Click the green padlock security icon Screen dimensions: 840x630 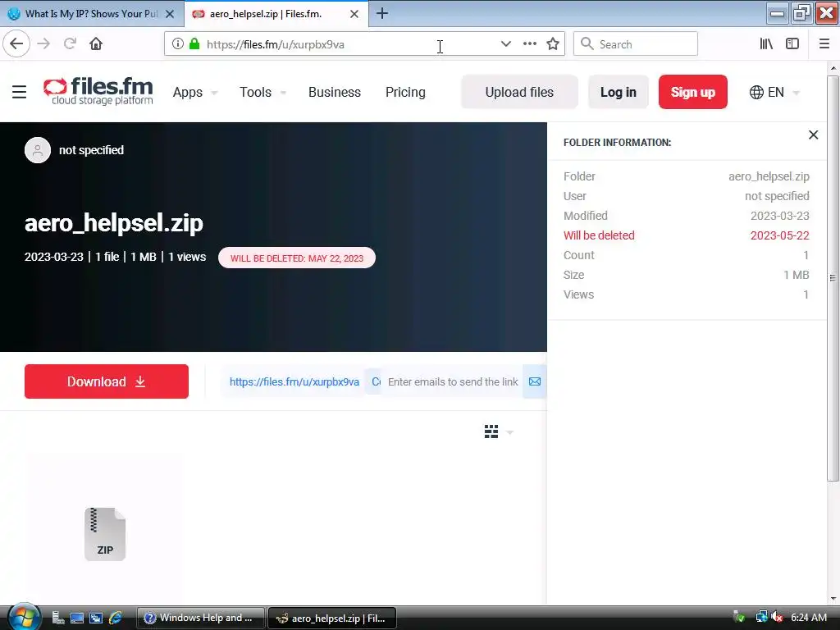pos(194,44)
